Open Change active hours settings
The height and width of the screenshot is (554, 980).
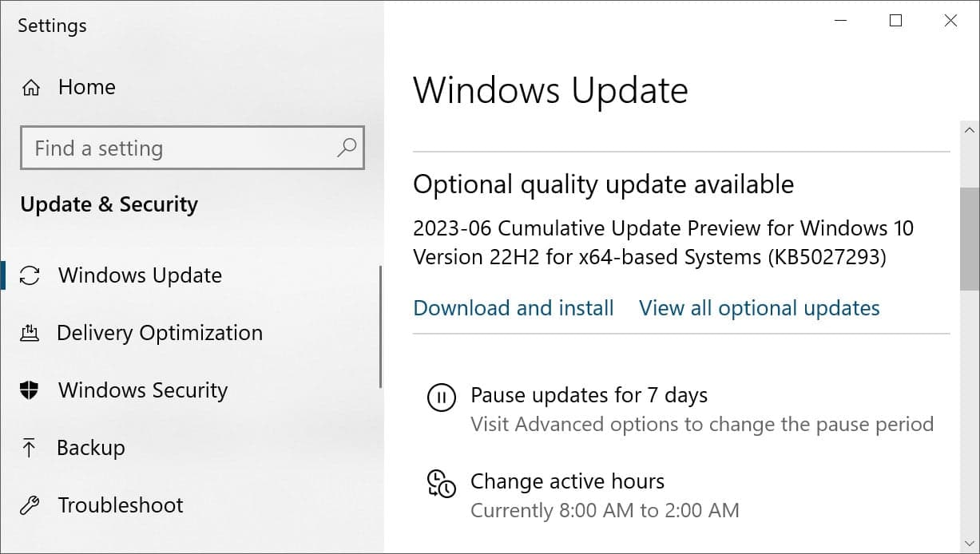pos(568,481)
